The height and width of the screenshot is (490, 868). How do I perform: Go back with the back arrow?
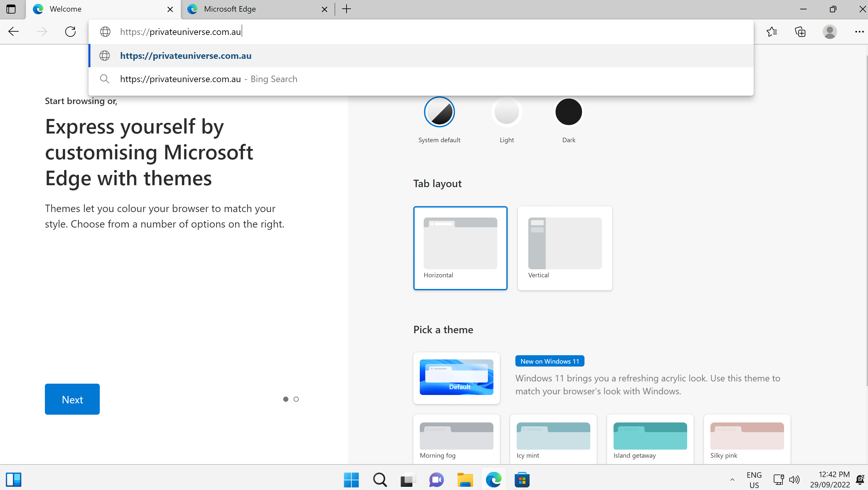point(14,32)
